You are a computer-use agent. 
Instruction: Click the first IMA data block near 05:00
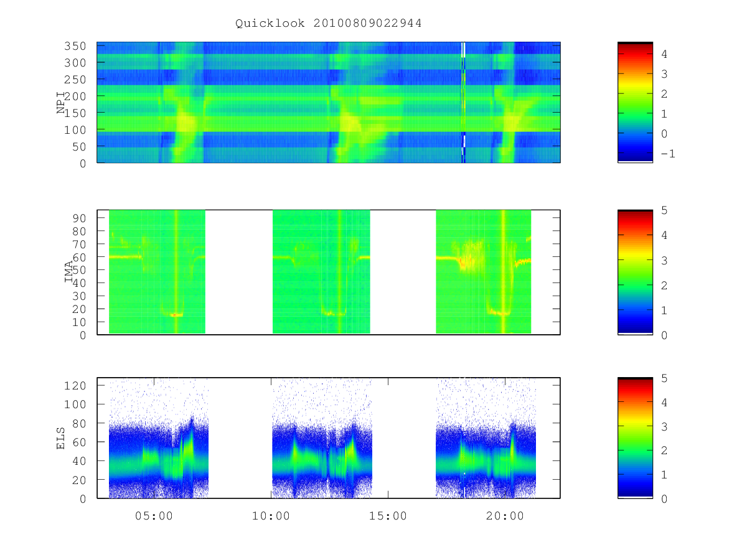(157, 272)
